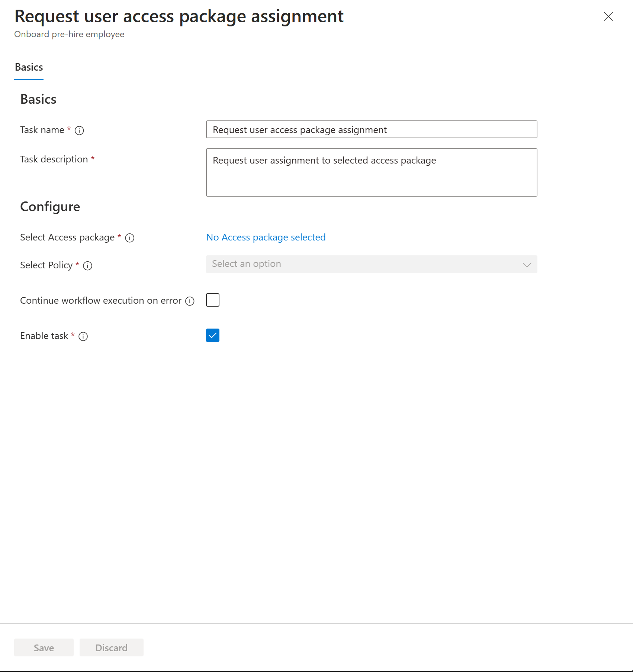The height and width of the screenshot is (672, 633).
Task: View the Enable task info tooltip
Action: coord(84,336)
